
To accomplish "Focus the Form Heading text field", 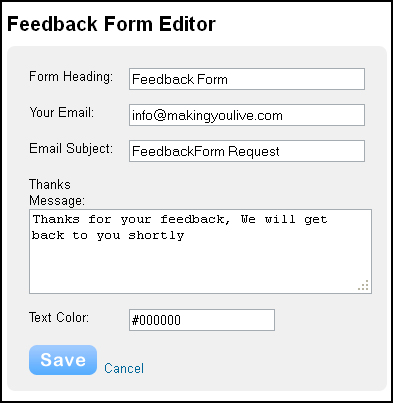I will [x=247, y=79].
